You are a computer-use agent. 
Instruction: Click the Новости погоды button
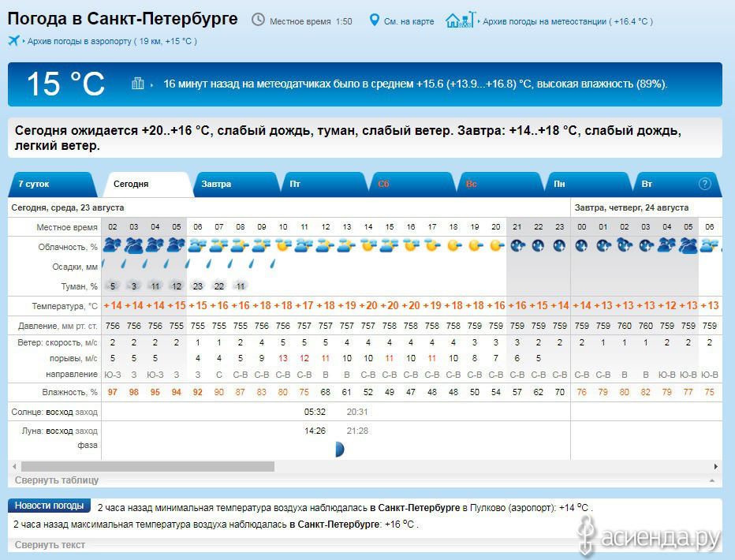click(49, 506)
